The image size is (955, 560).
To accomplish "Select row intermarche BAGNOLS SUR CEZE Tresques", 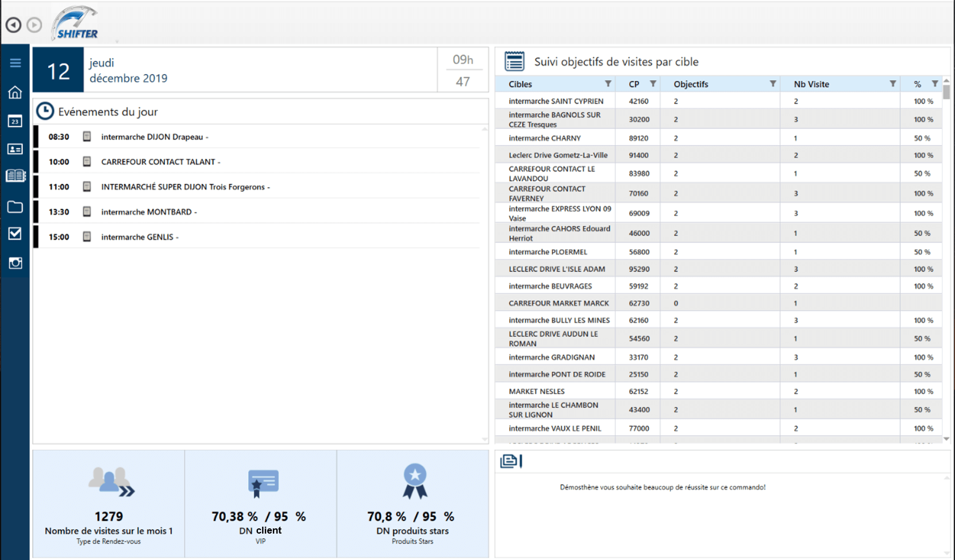I will [x=718, y=119].
